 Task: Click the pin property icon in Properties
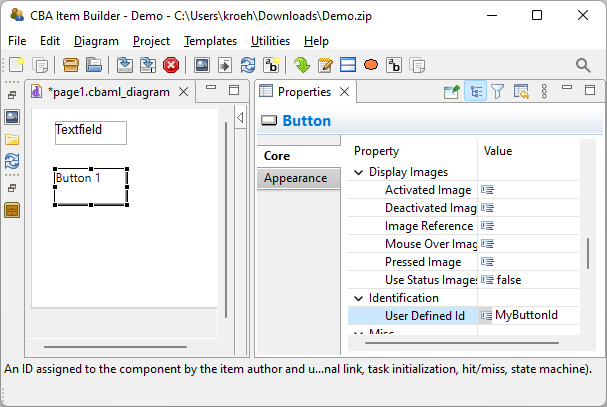451,92
